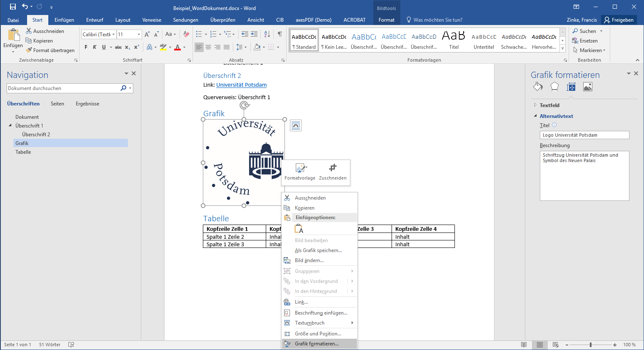Click the zoom slider in status bar
Image resolution: width=644 pixels, height=350 pixels.
tap(590, 345)
